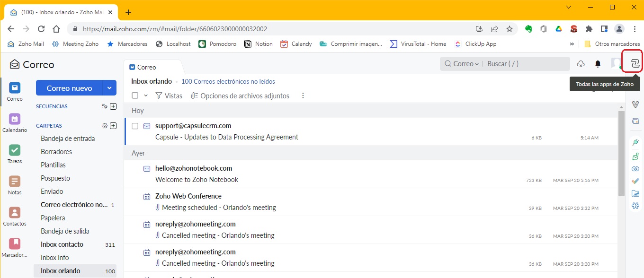Click the blue chain link icon in right panel

[635, 169]
